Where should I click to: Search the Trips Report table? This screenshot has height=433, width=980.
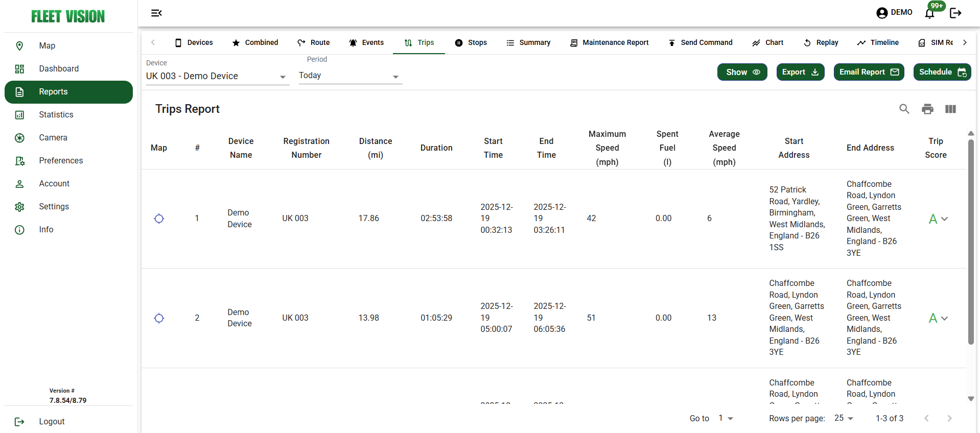click(904, 109)
